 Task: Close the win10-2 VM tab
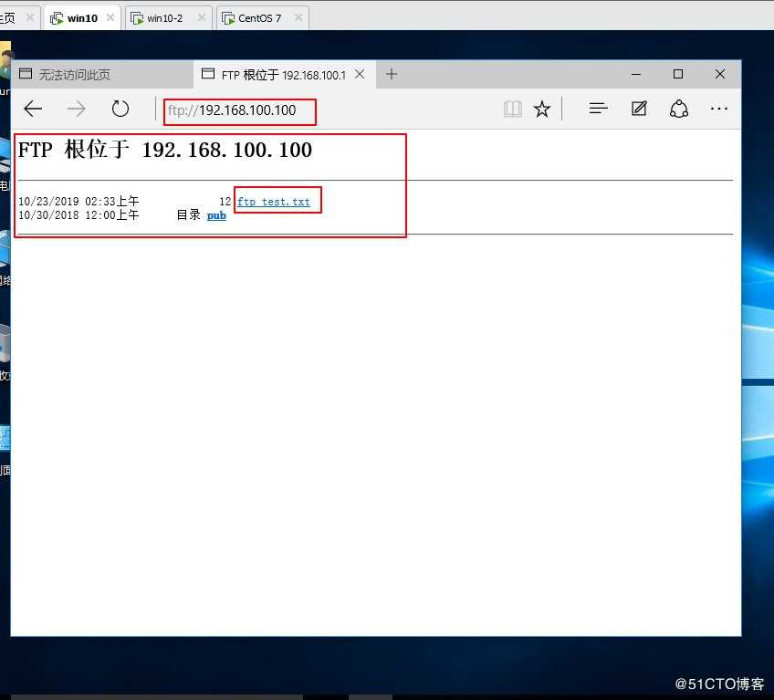202,17
